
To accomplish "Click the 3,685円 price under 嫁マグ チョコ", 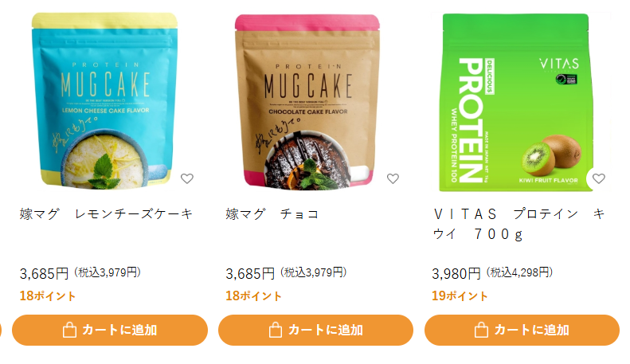I will (250, 274).
